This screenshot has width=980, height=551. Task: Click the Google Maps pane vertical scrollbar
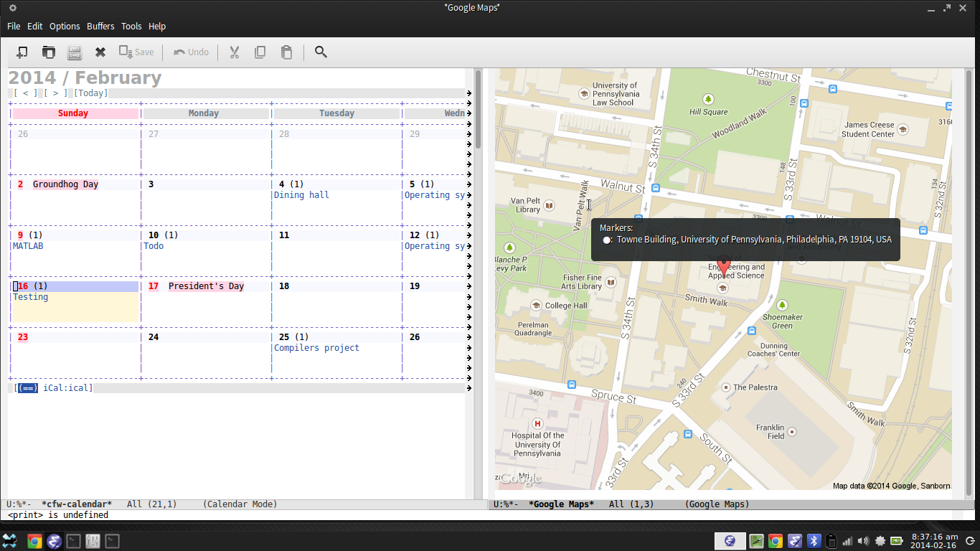tap(969, 283)
